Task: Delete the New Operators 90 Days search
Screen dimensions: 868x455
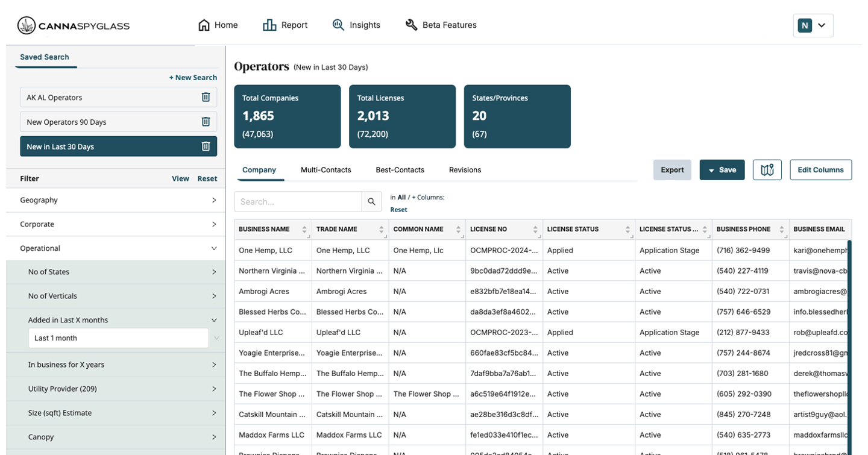Action: (206, 122)
